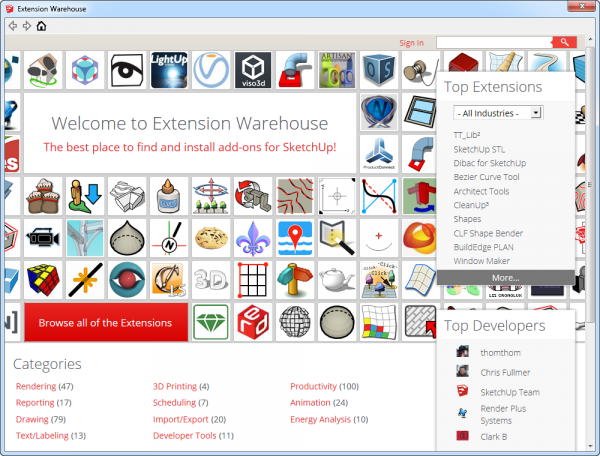Open the LightUp extension tile
Image resolution: width=600 pixels, height=456 pixels.
coord(169,70)
